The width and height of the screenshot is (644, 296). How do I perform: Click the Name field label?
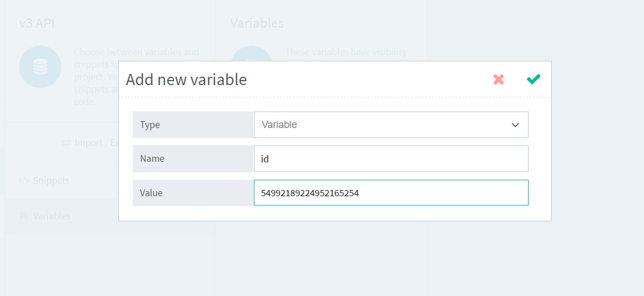point(152,159)
